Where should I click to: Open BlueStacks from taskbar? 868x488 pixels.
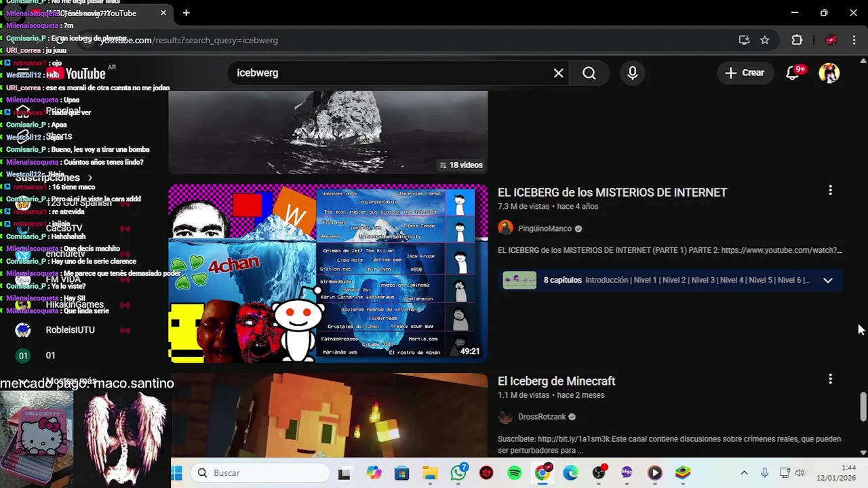click(683, 473)
